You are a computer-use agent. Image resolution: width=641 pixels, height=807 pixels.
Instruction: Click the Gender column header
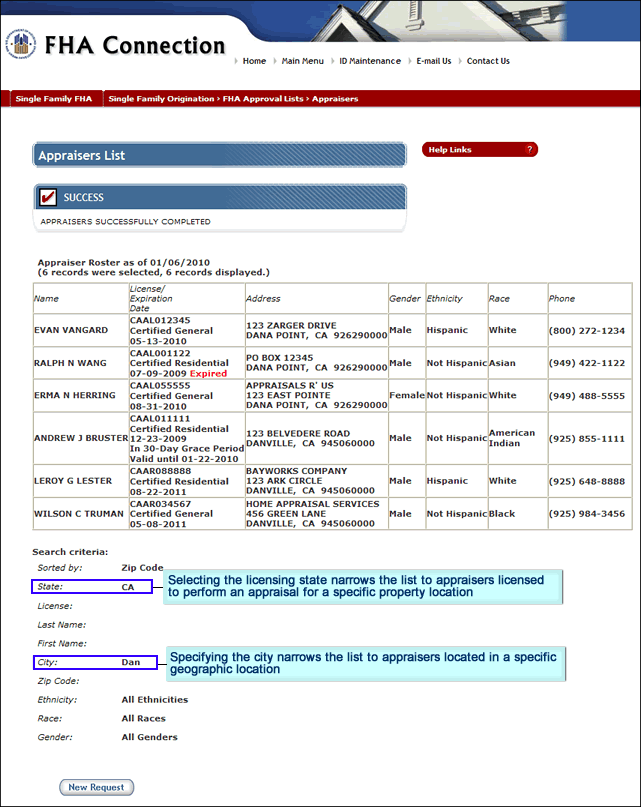point(405,299)
